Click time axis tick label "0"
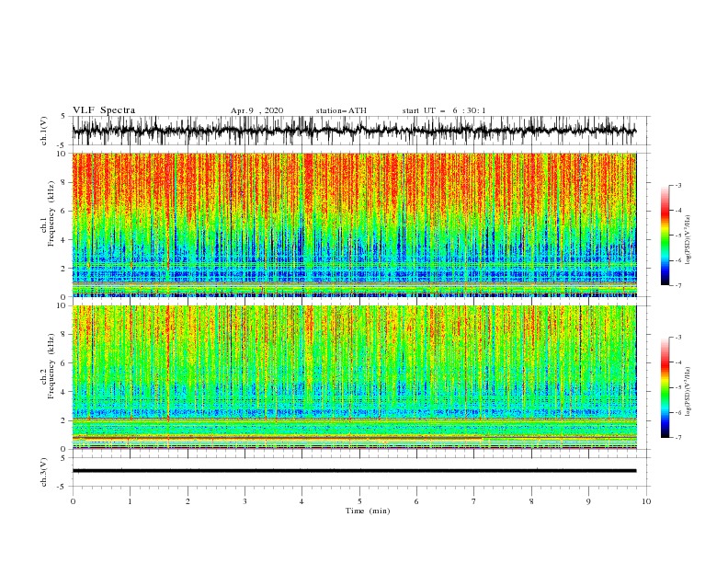The width and height of the screenshot is (728, 563). pyautogui.click(x=73, y=501)
